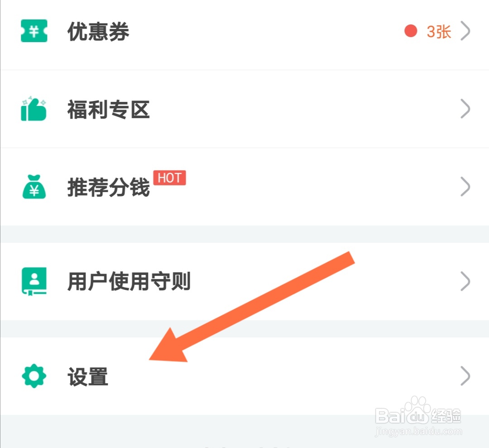Screen dimensions: 489x448
Task: Expand 福利专区 using its right chevron
Action: tap(465, 109)
